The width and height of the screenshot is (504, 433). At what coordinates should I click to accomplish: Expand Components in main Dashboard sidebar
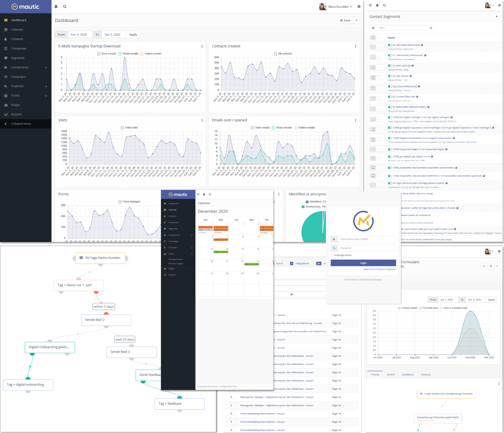pos(26,67)
